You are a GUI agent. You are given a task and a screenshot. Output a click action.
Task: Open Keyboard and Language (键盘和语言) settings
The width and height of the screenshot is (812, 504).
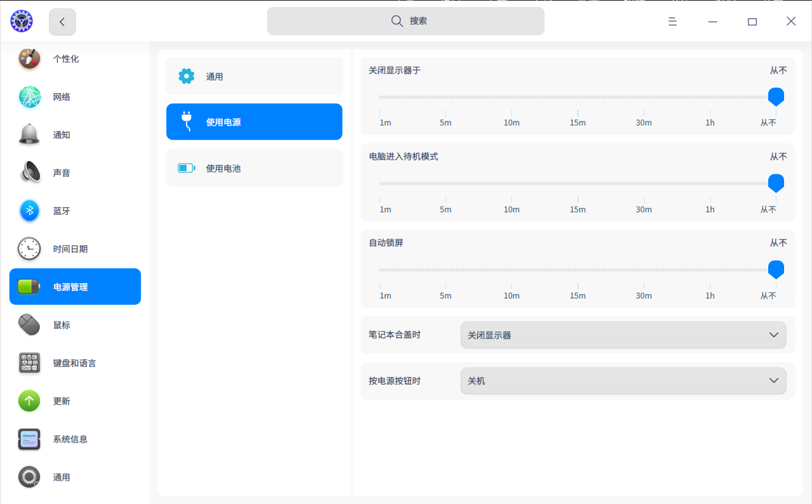(75, 363)
